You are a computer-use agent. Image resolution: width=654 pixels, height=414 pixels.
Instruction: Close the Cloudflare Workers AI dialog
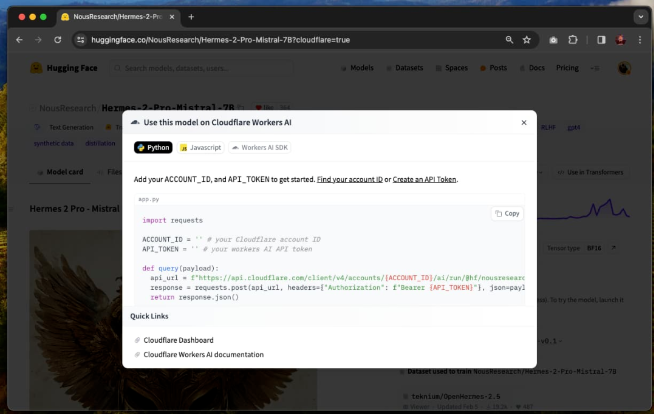(x=523, y=123)
